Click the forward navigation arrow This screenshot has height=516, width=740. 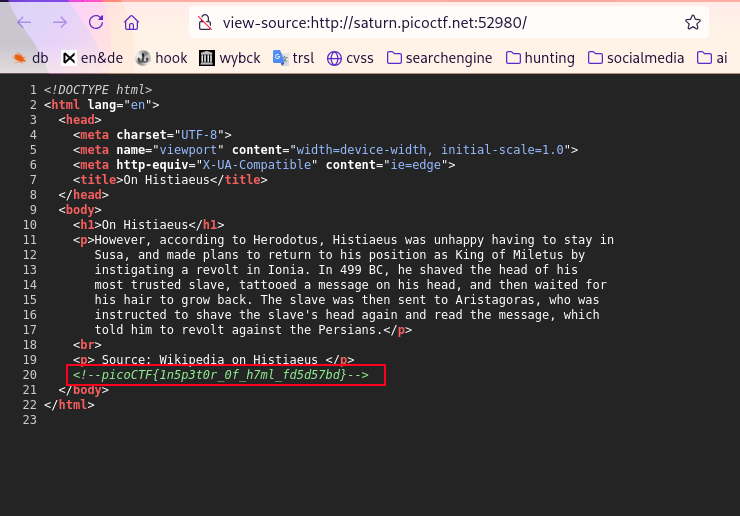60,22
